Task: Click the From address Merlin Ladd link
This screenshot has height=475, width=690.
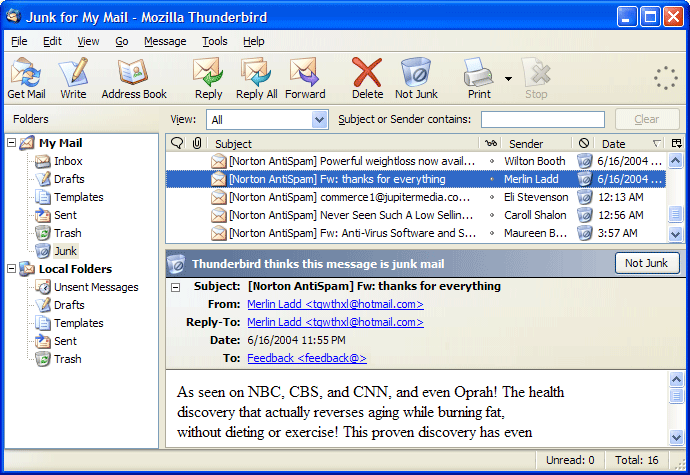Action: pos(335,304)
